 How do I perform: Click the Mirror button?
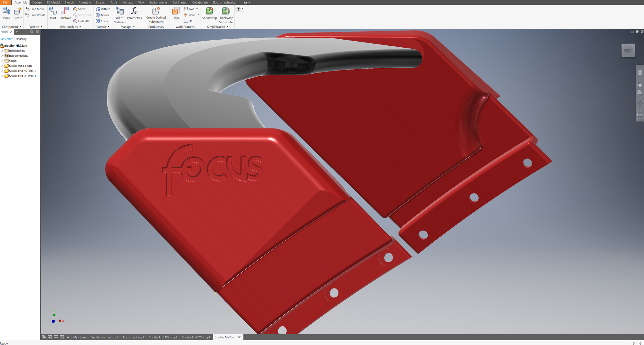coord(102,15)
